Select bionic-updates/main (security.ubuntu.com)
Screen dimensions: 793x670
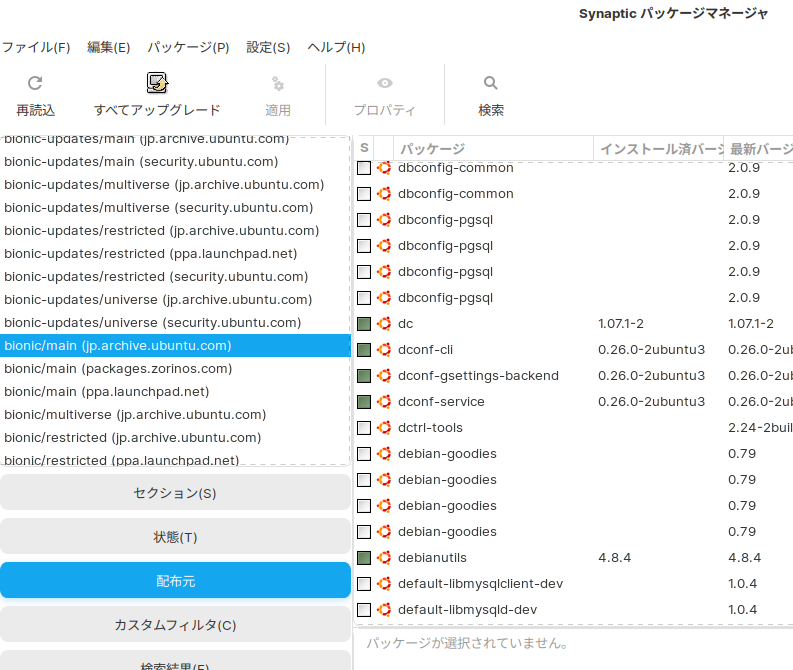(175, 162)
